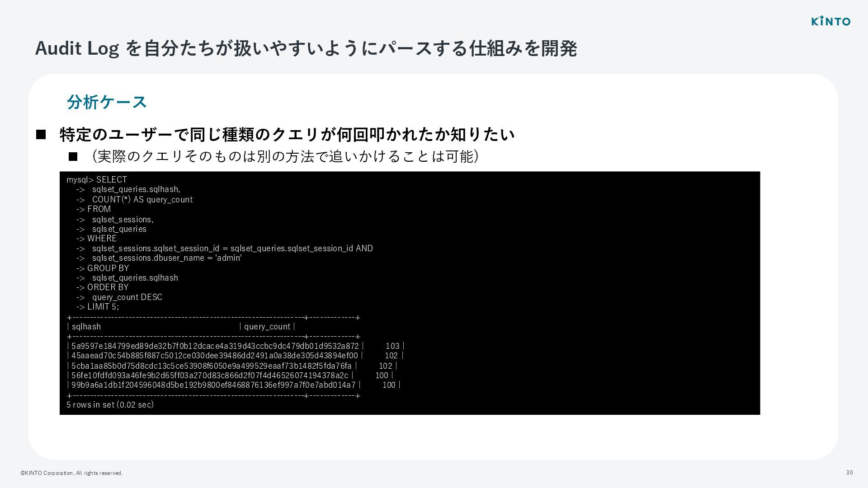Click the KINTO Corporation copyright footer

coord(71,473)
